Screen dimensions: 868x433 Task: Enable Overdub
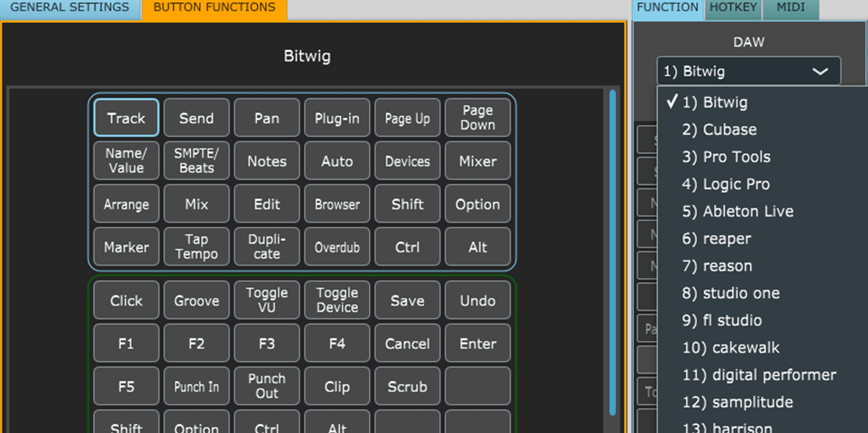pos(337,246)
